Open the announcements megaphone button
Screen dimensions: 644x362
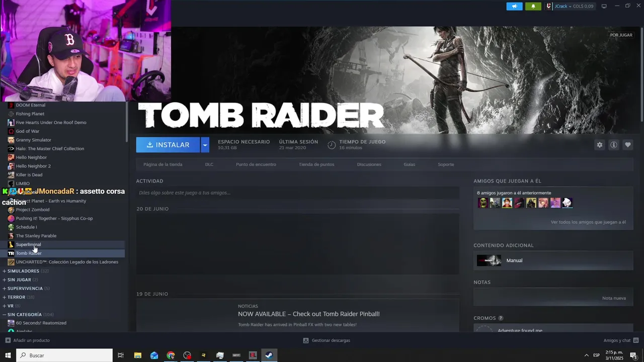[514, 6]
